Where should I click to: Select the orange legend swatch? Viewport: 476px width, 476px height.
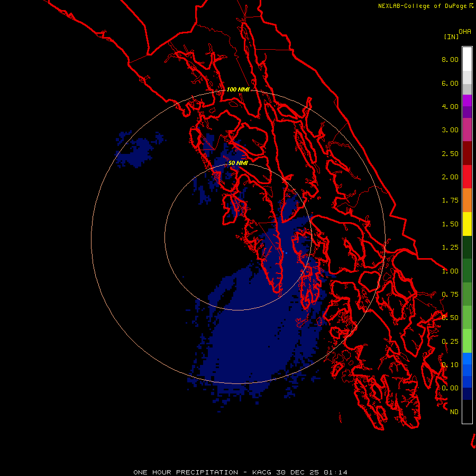click(x=467, y=200)
